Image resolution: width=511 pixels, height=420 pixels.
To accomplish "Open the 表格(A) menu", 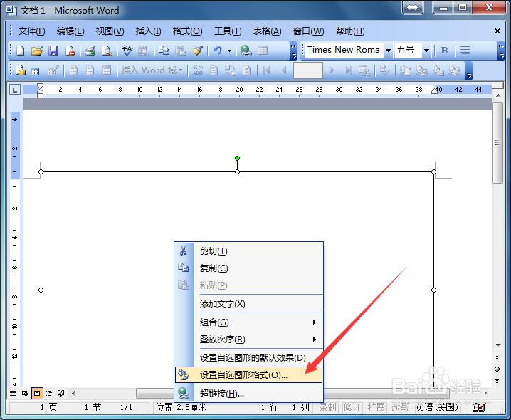I will 267,31.
